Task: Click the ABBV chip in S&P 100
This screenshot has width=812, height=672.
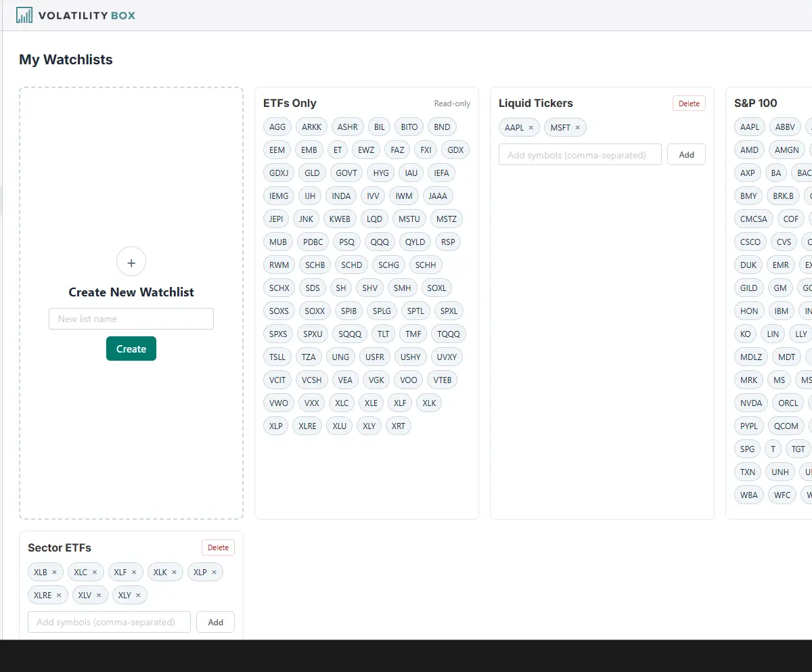Action: click(x=785, y=127)
